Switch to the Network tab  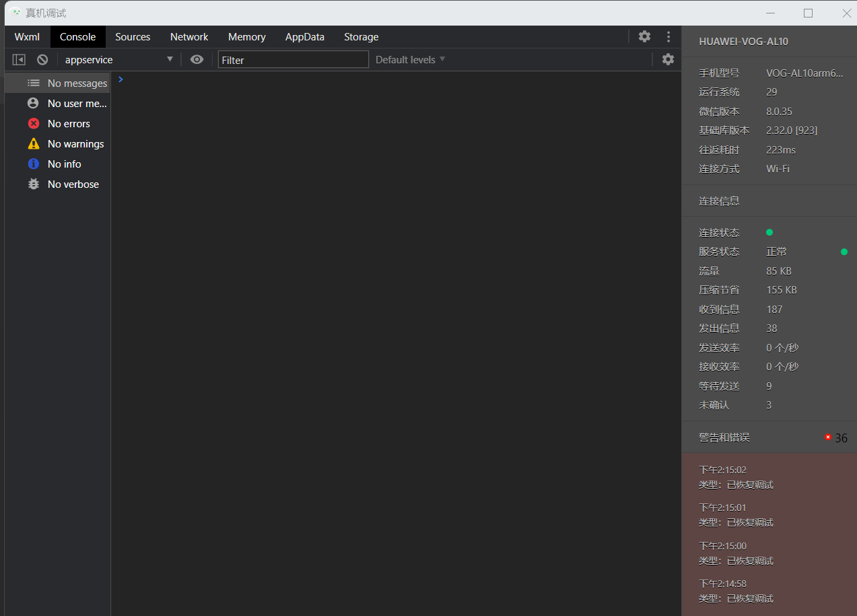[189, 37]
